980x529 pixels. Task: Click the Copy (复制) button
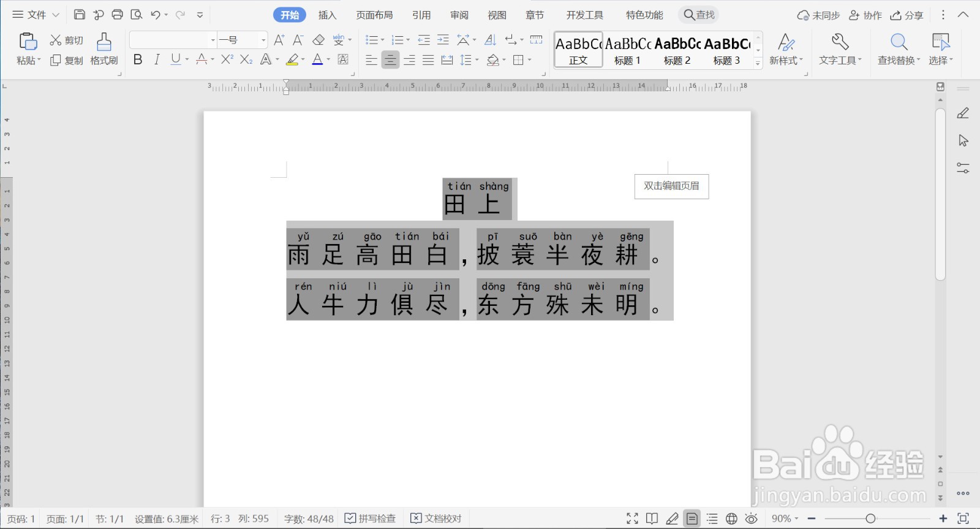tap(66, 60)
